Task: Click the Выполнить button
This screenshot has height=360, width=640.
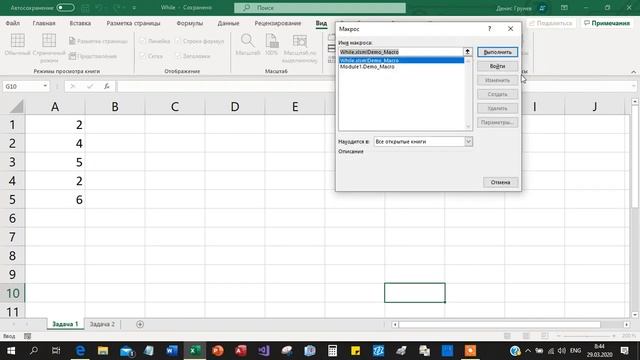Action: coord(498,52)
